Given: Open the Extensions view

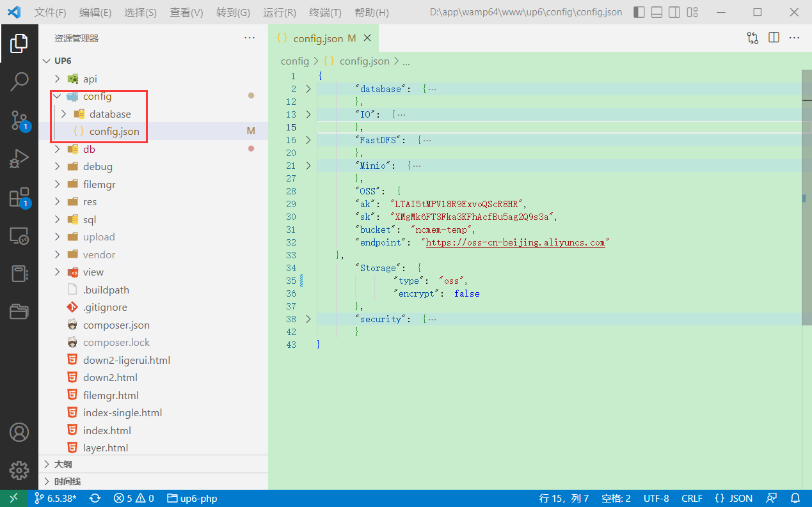Looking at the screenshot, I should 19,198.
